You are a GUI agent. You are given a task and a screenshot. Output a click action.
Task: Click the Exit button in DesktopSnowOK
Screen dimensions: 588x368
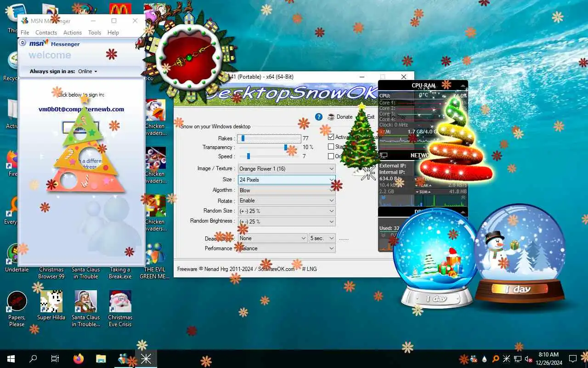pyautogui.click(x=370, y=117)
